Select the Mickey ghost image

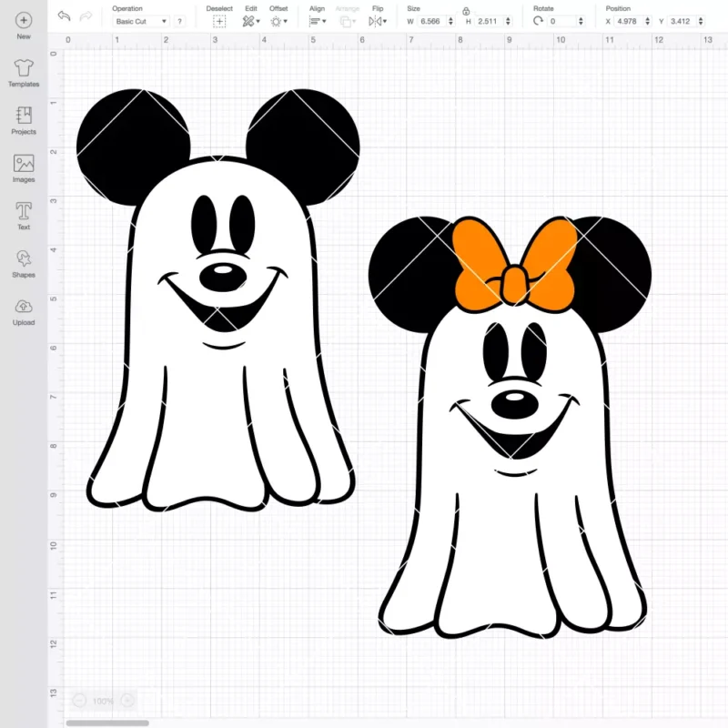click(x=218, y=300)
